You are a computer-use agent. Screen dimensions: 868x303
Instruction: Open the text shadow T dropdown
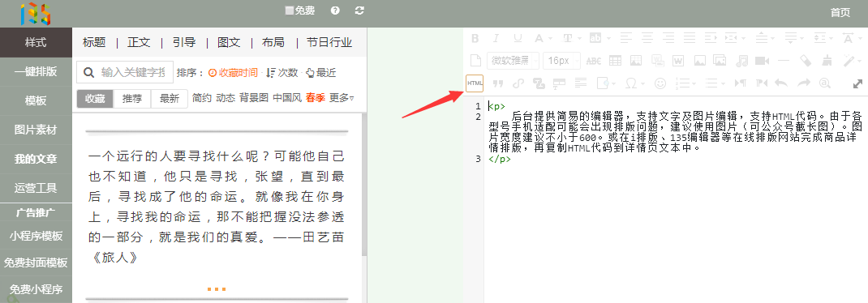pyautogui.click(x=579, y=38)
